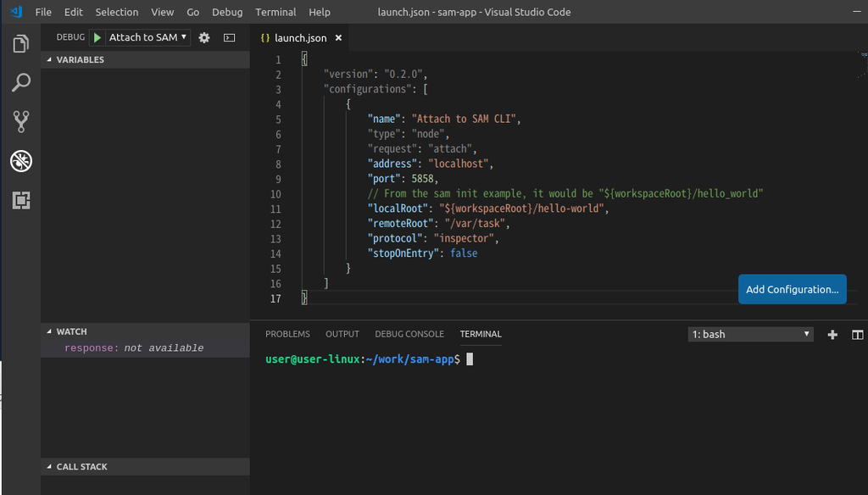Click the terminal prompt input area
The width and height of the screenshot is (868, 495).
pyautogui.click(x=470, y=359)
